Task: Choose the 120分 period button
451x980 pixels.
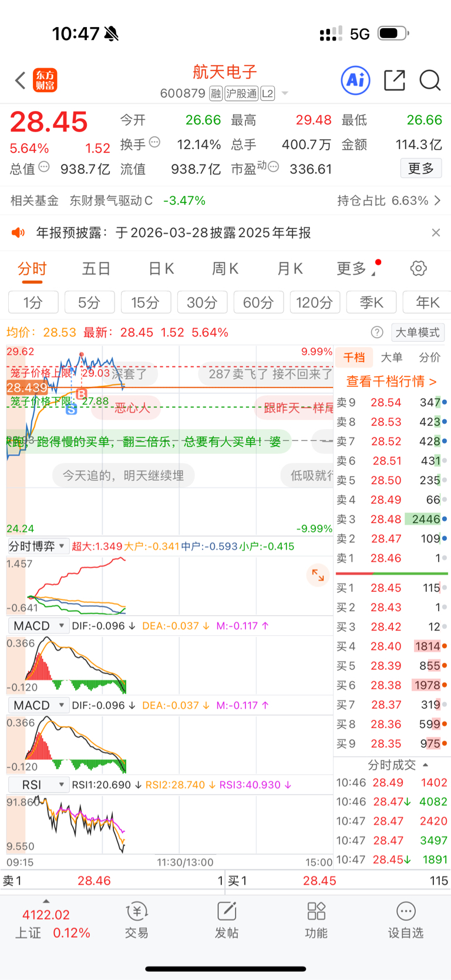Action: pyautogui.click(x=315, y=302)
